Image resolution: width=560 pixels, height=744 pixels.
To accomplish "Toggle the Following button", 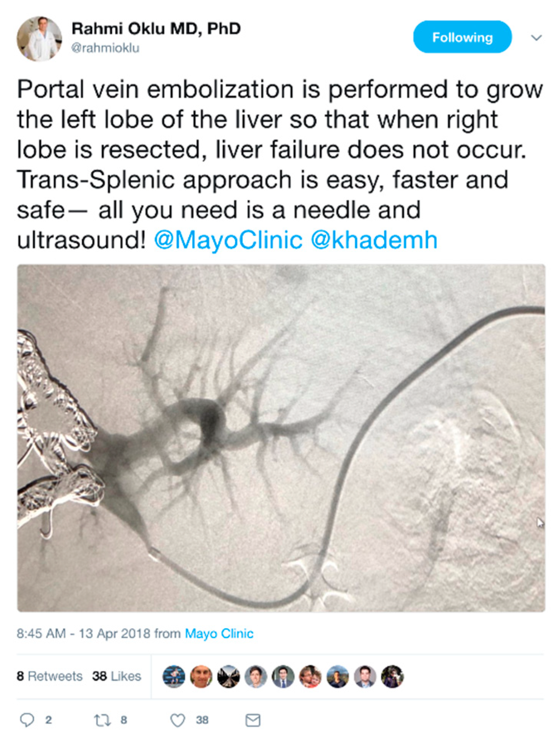I will coord(462,37).
